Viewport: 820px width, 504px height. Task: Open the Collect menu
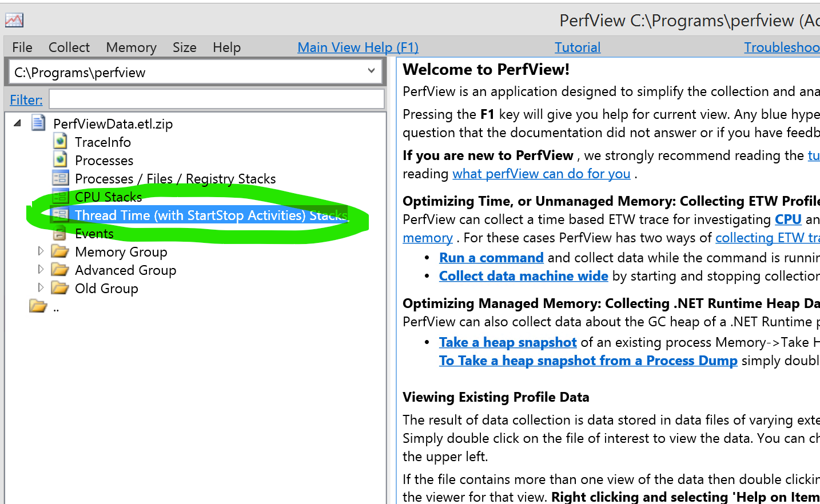coord(69,47)
